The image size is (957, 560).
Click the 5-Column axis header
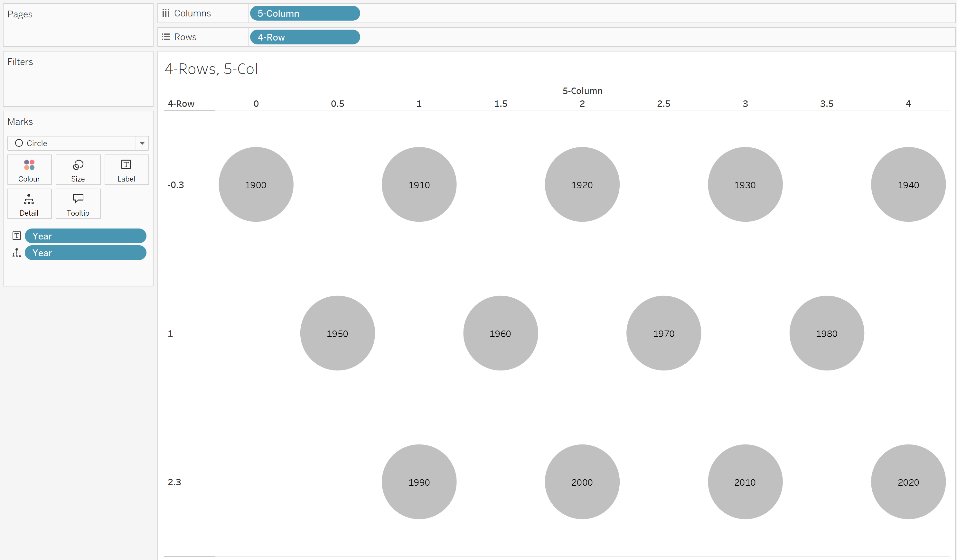582,90
